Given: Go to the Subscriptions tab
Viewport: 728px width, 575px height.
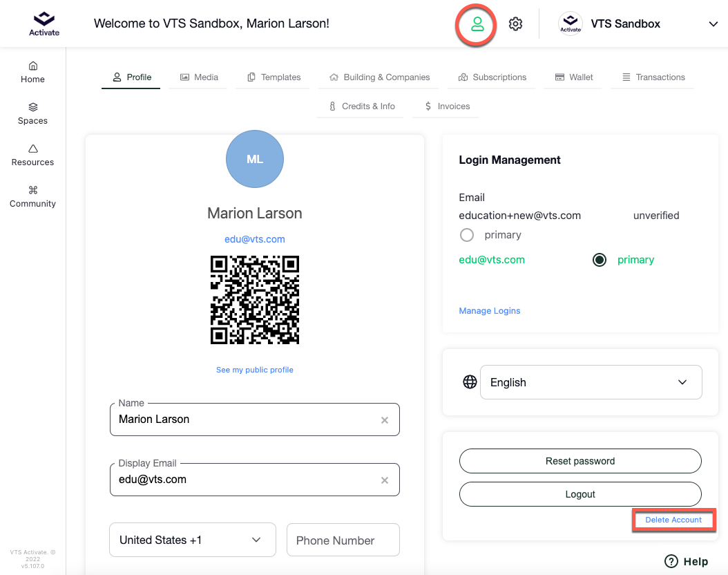Looking at the screenshot, I should pyautogui.click(x=492, y=77).
